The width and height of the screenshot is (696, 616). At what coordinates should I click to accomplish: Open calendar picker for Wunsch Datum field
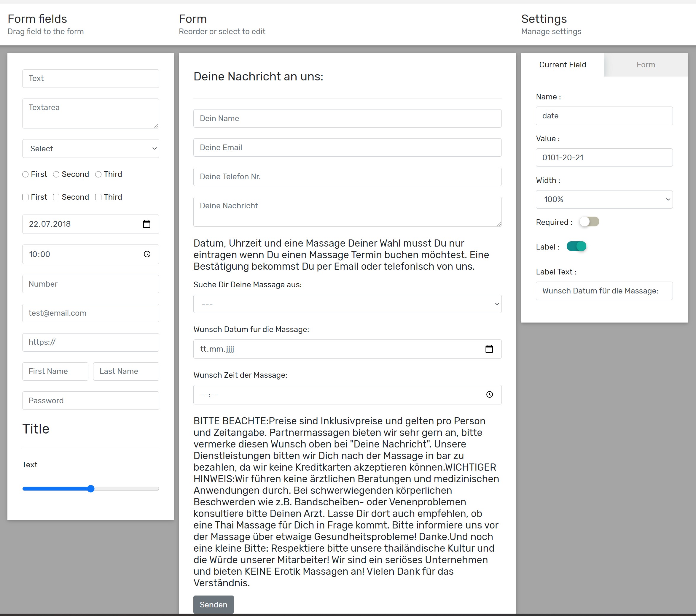click(x=489, y=349)
